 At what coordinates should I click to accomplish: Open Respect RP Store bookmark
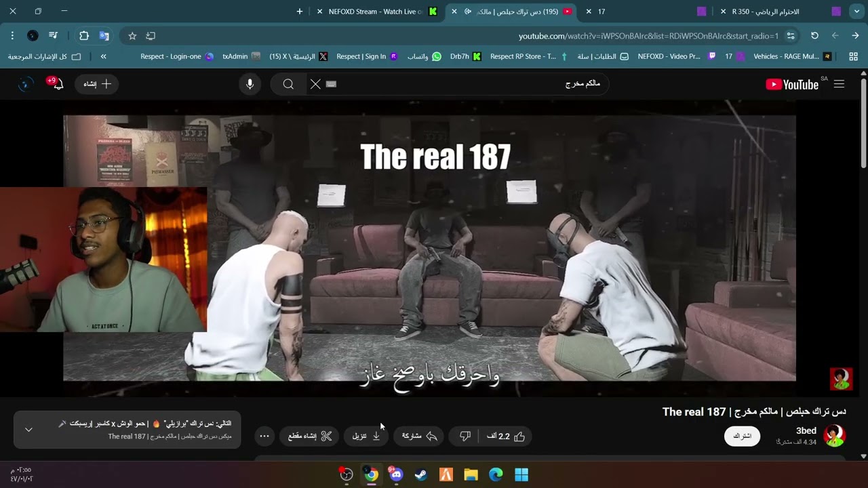tap(528, 56)
